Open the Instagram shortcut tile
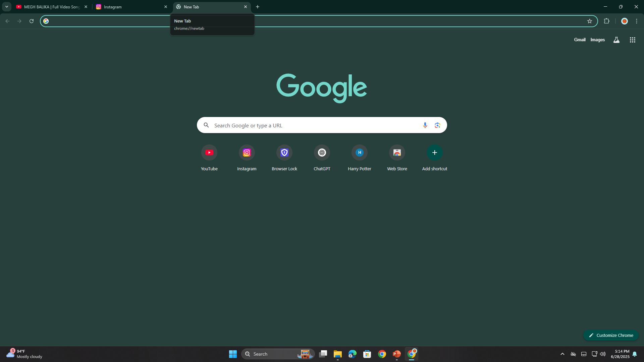Image resolution: width=644 pixels, height=362 pixels. coord(247,158)
